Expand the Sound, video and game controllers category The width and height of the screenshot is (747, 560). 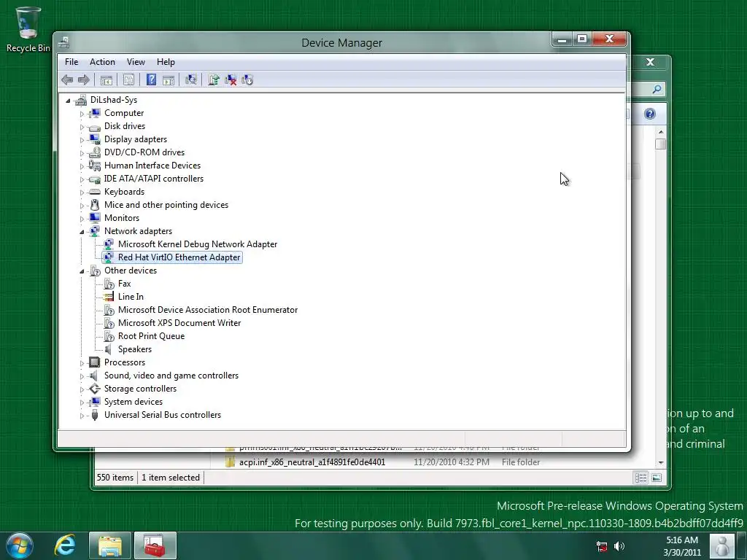pos(82,377)
